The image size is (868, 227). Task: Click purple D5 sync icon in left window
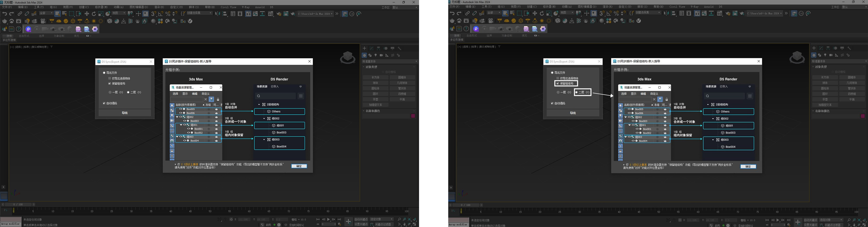[x=28, y=29]
